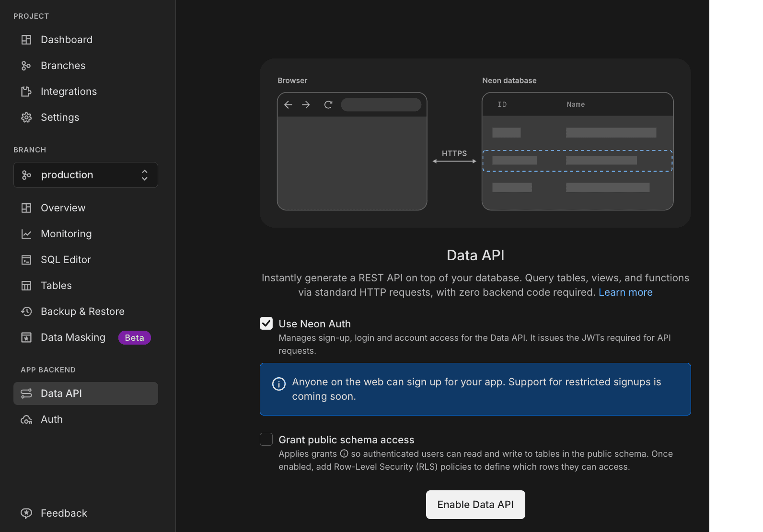
Task: Click the Overview grid icon
Action: 26,208
